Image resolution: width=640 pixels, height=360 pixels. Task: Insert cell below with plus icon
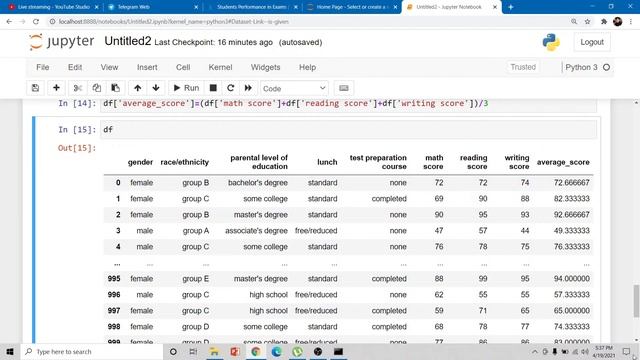56,88
